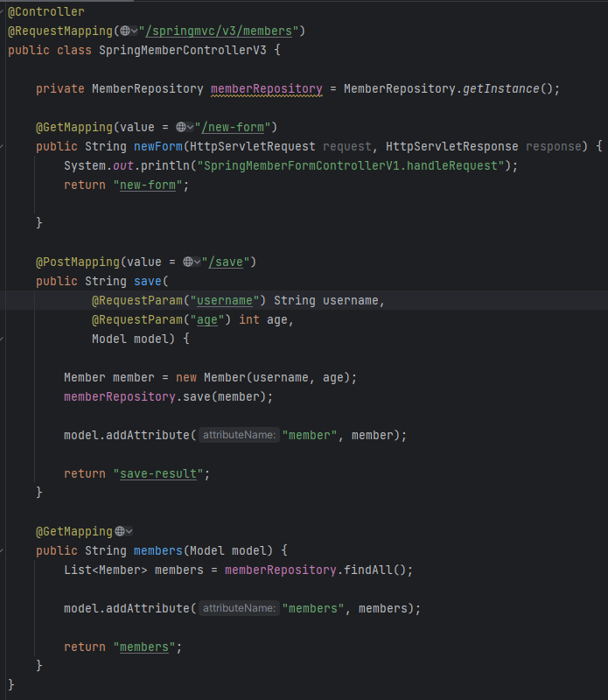Click the private keyword
This screenshot has width=608, height=700.
point(60,89)
